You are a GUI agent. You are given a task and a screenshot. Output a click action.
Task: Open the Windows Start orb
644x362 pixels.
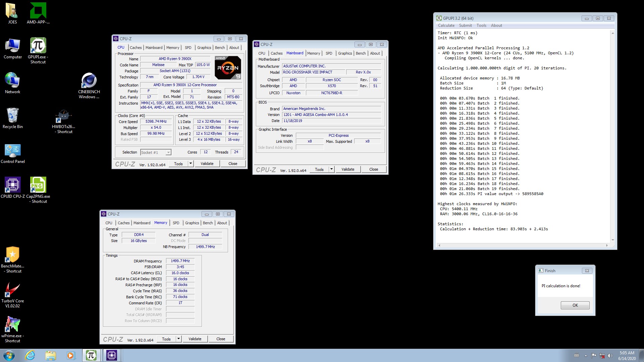coord(9,355)
